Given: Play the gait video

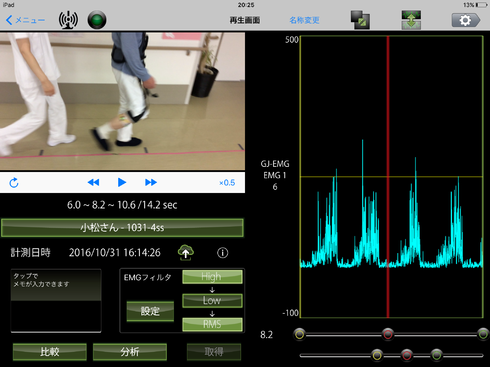Looking at the screenshot, I should coord(122,182).
